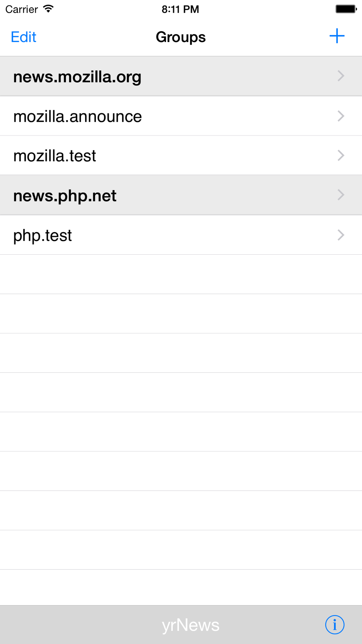Viewport: 362px width, 644px height.
Task: Tap the Edit button
Action: 24,37
